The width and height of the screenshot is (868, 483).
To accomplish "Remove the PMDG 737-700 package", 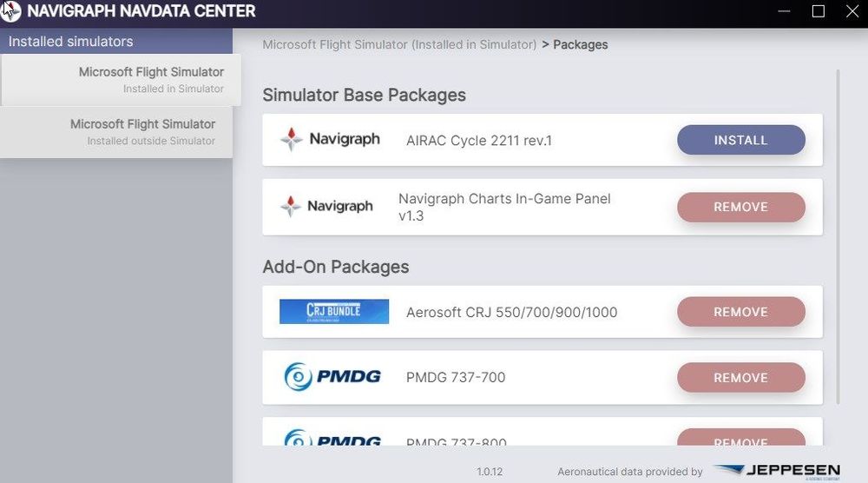I will [x=740, y=378].
